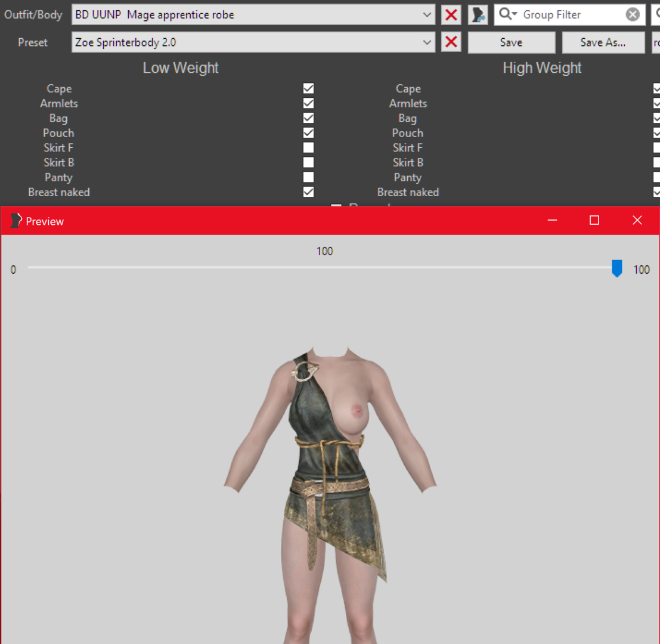Click the Low Weight Pouch label
The image size is (660, 644).
[58, 133]
